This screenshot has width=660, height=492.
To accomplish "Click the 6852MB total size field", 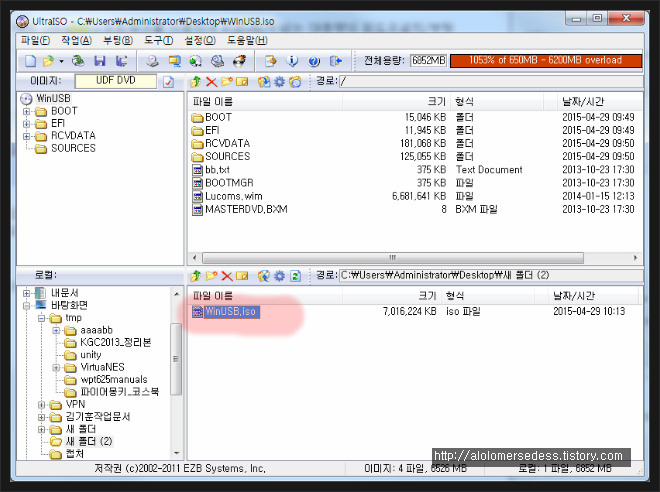I will pyautogui.click(x=428, y=60).
